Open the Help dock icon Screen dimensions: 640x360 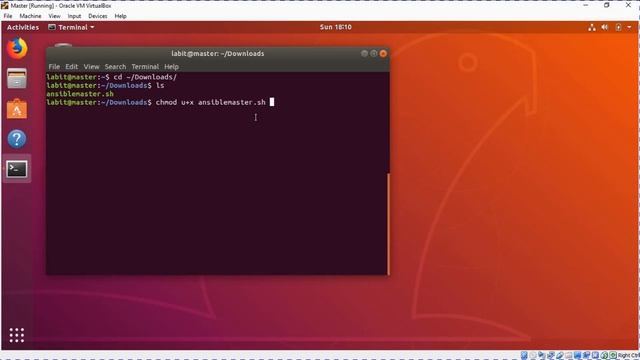17,139
